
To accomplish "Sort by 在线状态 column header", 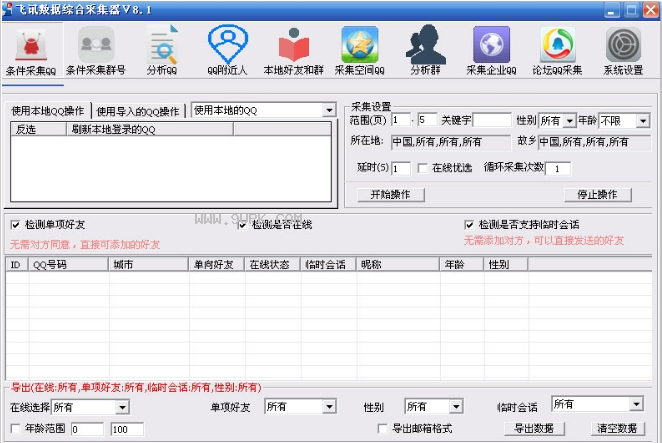I will (x=272, y=265).
